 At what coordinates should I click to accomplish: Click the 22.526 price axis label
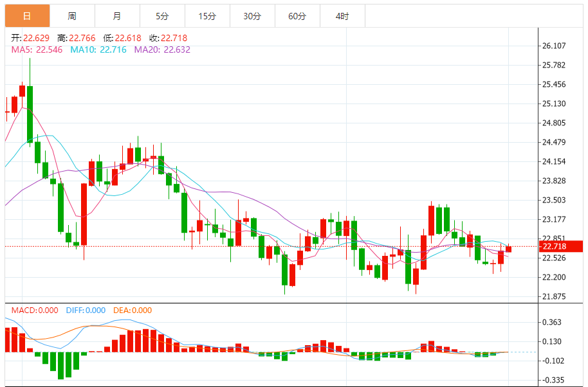click(554, 258)
